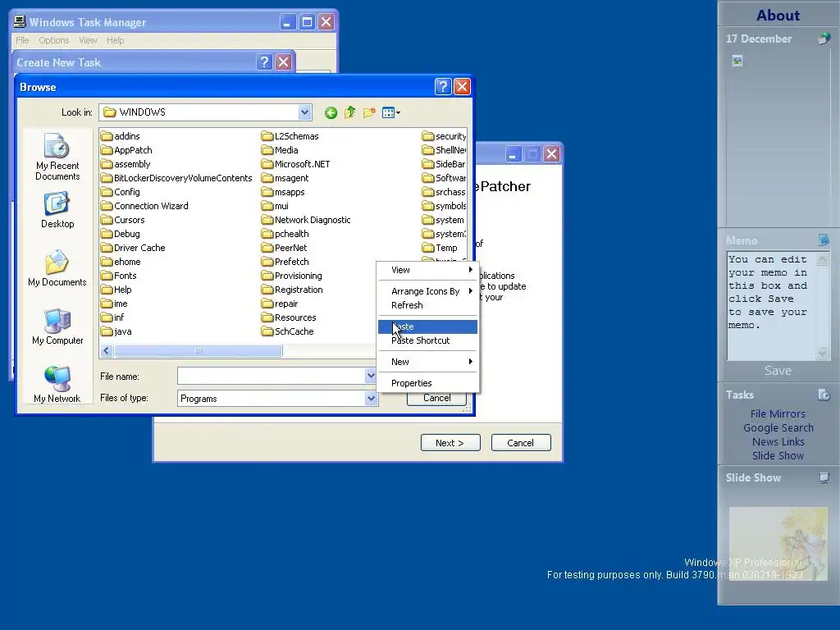Choose Properties from the context menu
This screenshot has height=630, width=840.
click(427, 383)
